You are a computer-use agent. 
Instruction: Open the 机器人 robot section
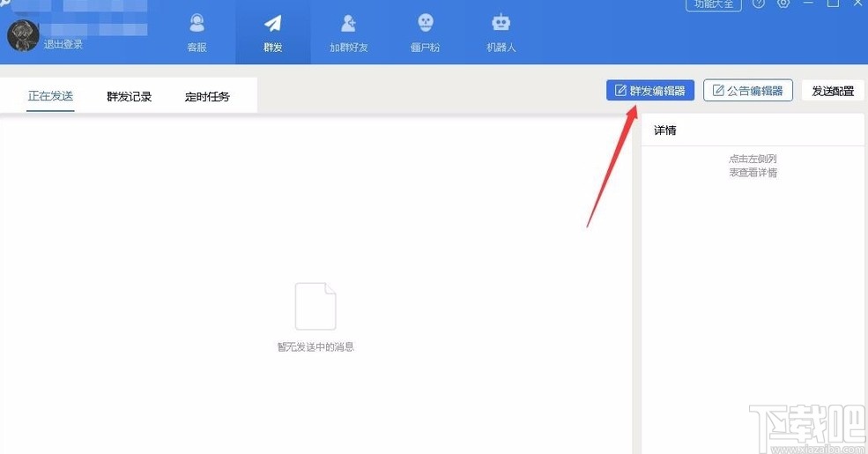click(x=501, y=33)
